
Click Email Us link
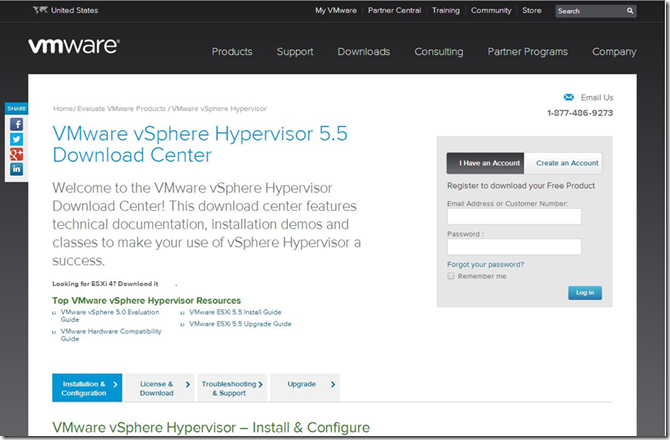click(x=597, y=97)
